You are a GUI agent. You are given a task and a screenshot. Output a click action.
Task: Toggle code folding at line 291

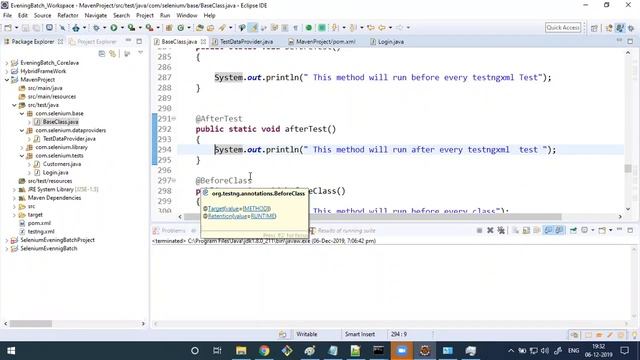[x=174, y=119]
